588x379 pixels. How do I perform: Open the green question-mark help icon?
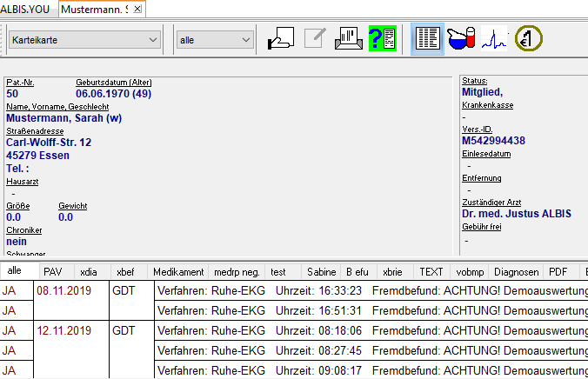pos(383,39)
